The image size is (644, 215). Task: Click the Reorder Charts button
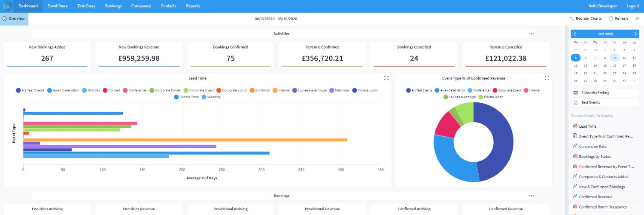pyautogui.click(x=586, y=18)
